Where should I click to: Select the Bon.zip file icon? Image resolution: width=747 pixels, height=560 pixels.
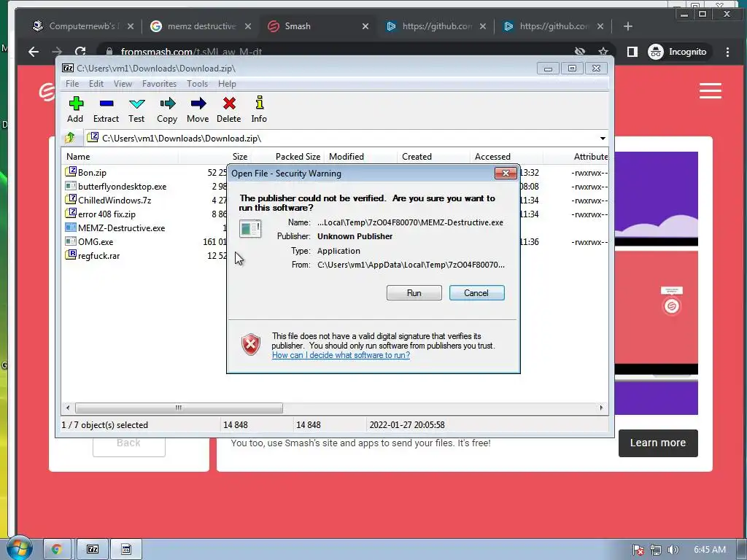click(71, 172)
